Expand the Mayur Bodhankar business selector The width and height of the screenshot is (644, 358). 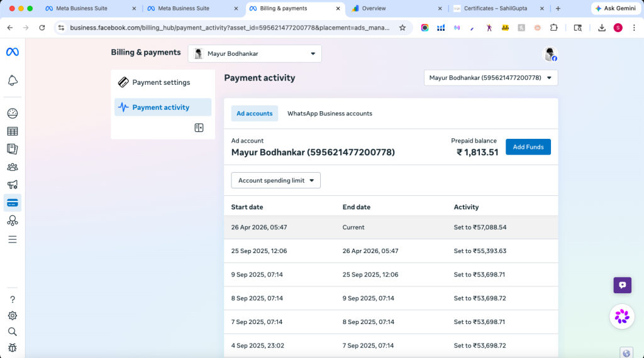tap(255, 54)
